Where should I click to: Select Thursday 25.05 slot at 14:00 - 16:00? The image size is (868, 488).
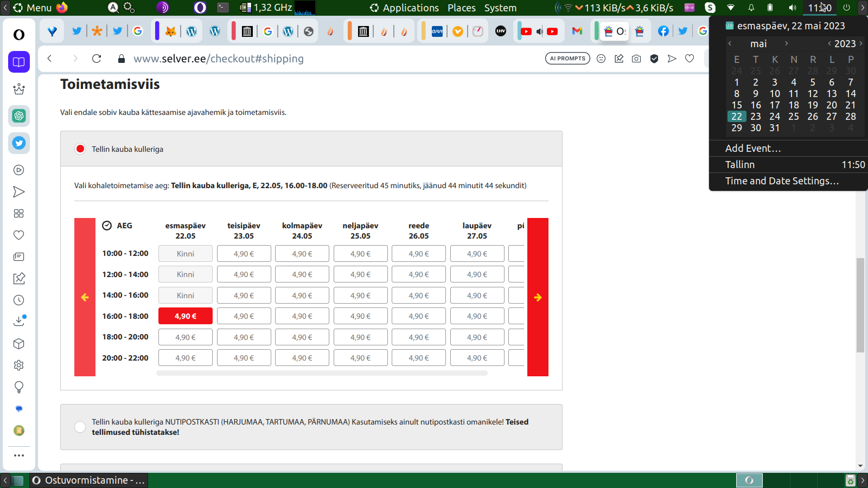pos(361,296)
